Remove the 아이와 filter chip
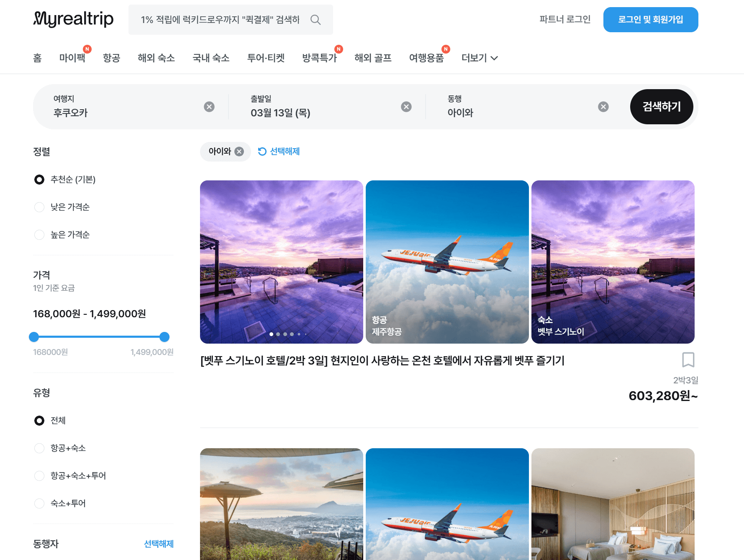 pos(239,152)
